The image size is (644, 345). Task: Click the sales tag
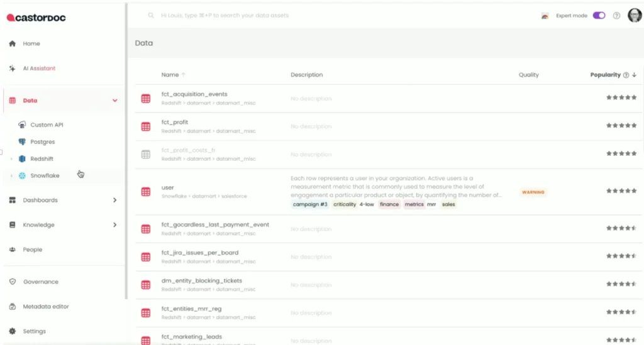448,204
